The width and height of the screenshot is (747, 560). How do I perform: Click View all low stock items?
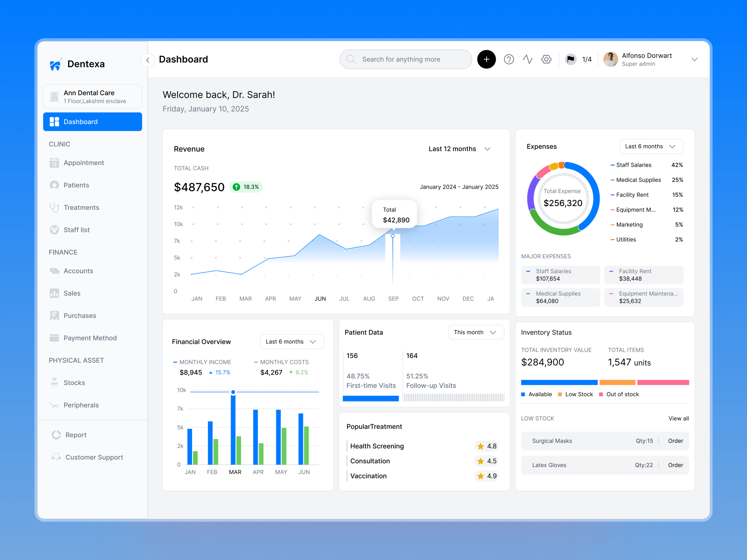pyautogui.click(x=678, y=418)
